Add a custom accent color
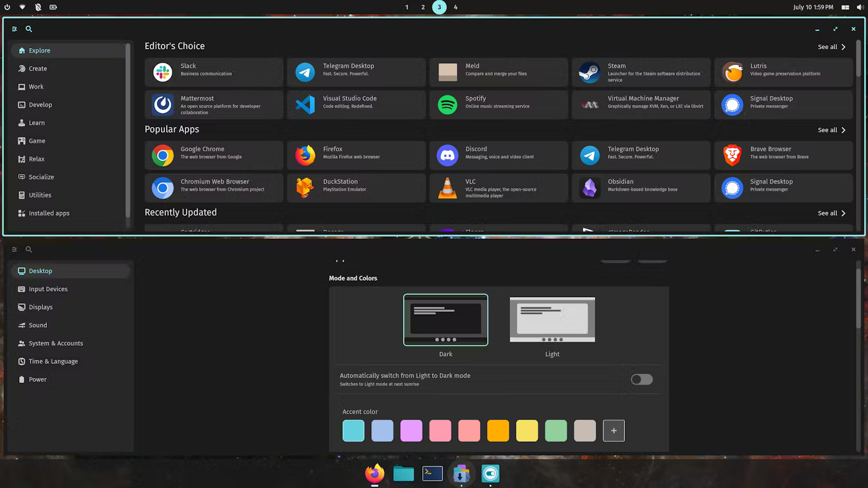This screenshot has width=868, height=488. [x=614, y=430]
